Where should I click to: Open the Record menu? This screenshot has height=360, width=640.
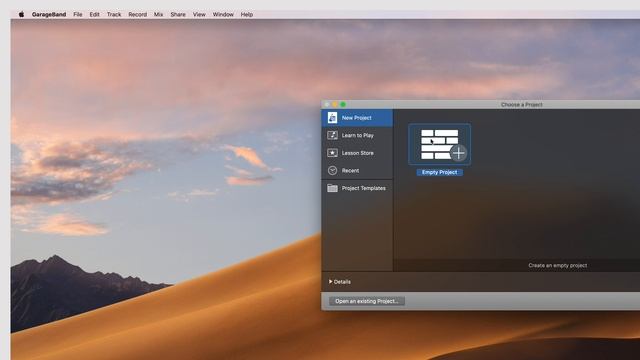click(138, 14)
